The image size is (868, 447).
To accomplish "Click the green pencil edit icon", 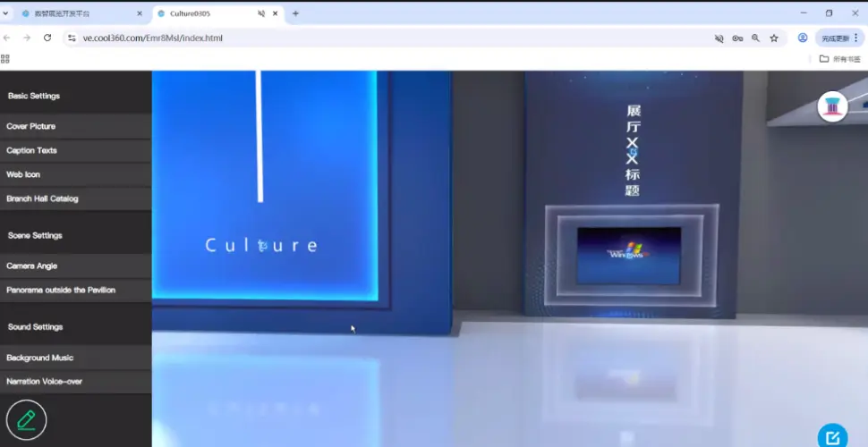I will (27, 420).
